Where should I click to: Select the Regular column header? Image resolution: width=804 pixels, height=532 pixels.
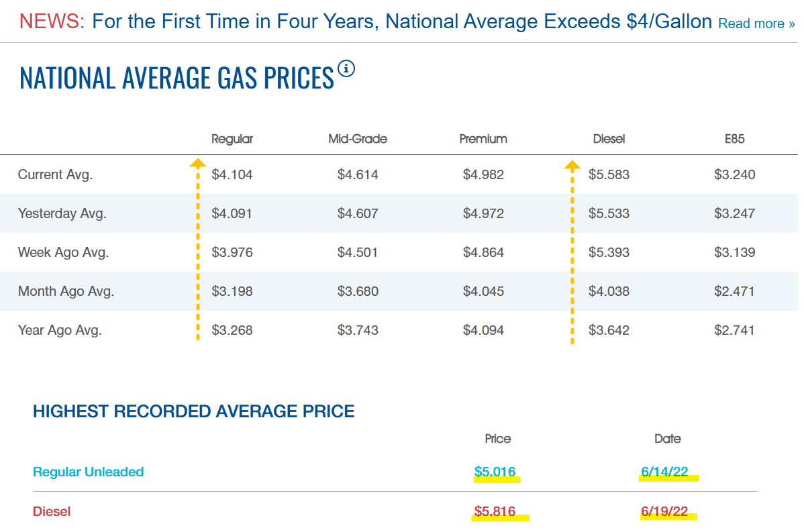[232, 139]
